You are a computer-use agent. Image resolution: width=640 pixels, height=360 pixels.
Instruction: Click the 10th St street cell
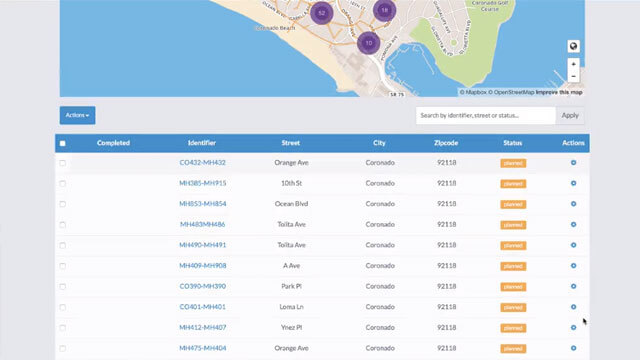[x=291, y=183]
